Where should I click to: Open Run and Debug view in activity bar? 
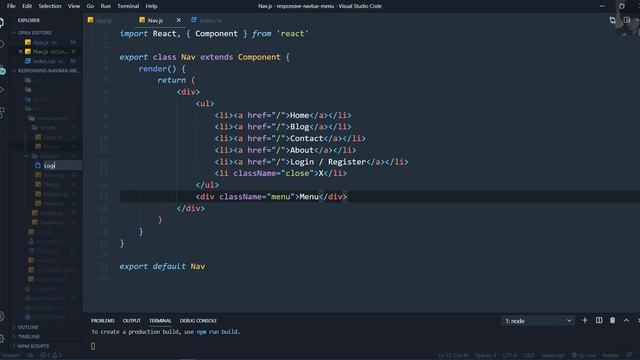pos(2,89)
